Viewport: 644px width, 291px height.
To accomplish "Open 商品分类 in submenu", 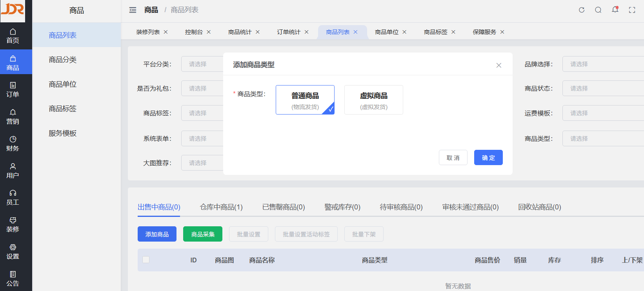I will [x=76, y=60].
